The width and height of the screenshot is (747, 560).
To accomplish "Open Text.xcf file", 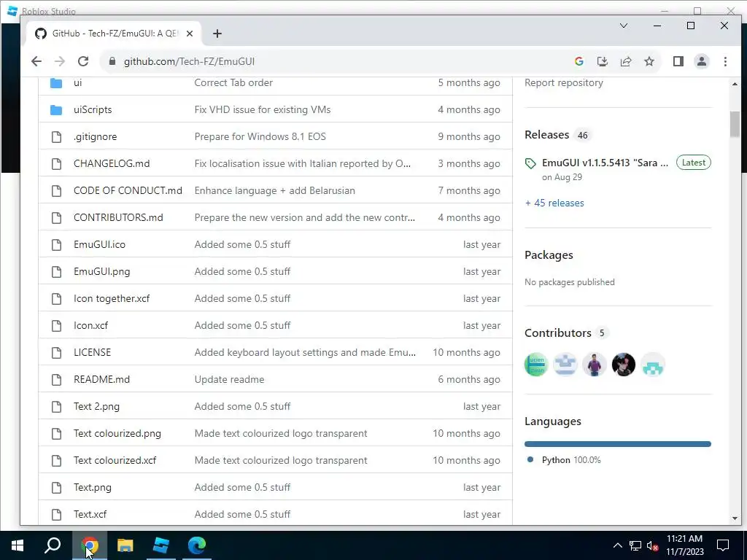I will (90, 514).
